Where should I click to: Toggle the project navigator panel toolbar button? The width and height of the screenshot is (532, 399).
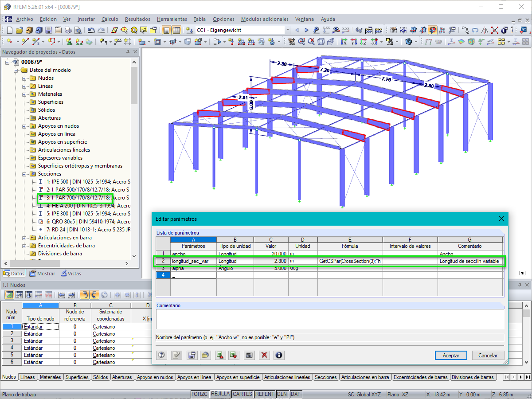pos(167,31)
